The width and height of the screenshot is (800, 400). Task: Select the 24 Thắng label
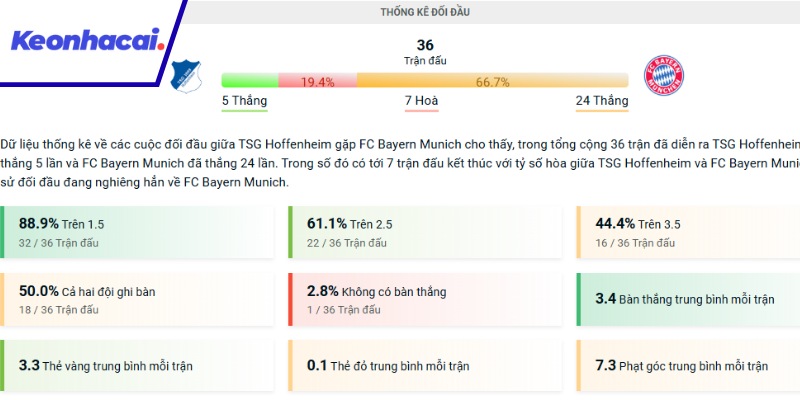tap(602, 101)
